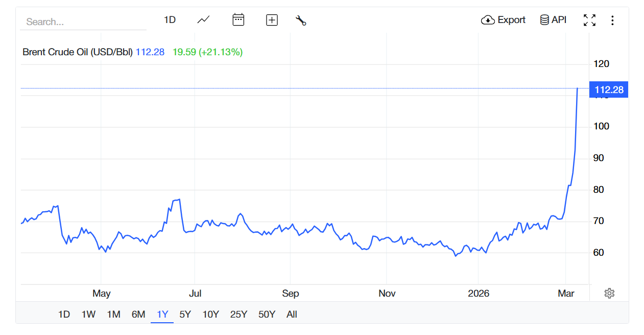This screenshot has height=335, width=644.
Task: Select the 1D time range tab
Action: [x=64, y=314]
